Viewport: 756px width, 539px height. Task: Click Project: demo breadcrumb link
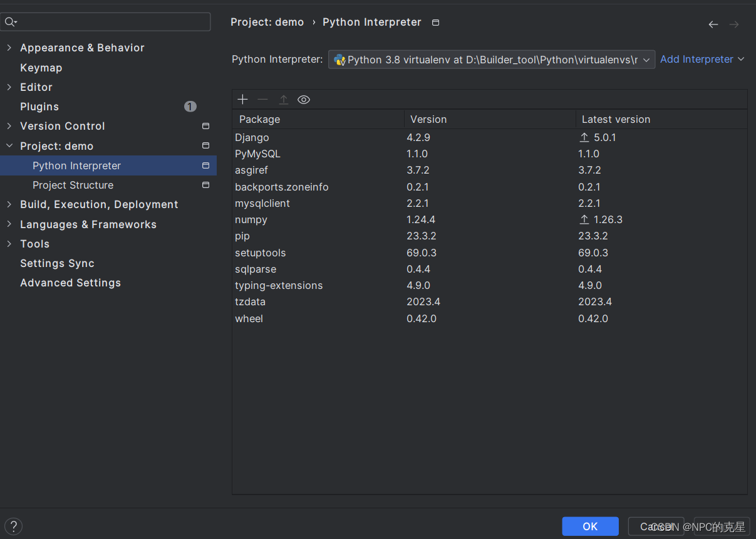coord(267,22)
